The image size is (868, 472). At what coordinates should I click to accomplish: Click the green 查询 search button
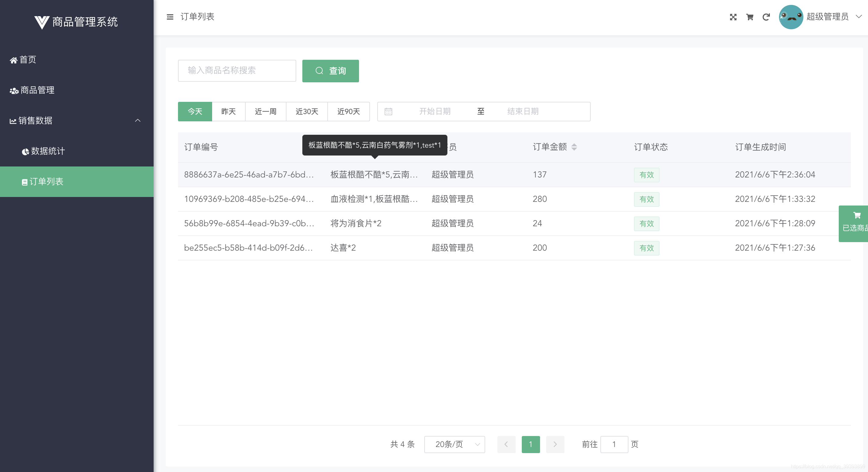point(330,70)
